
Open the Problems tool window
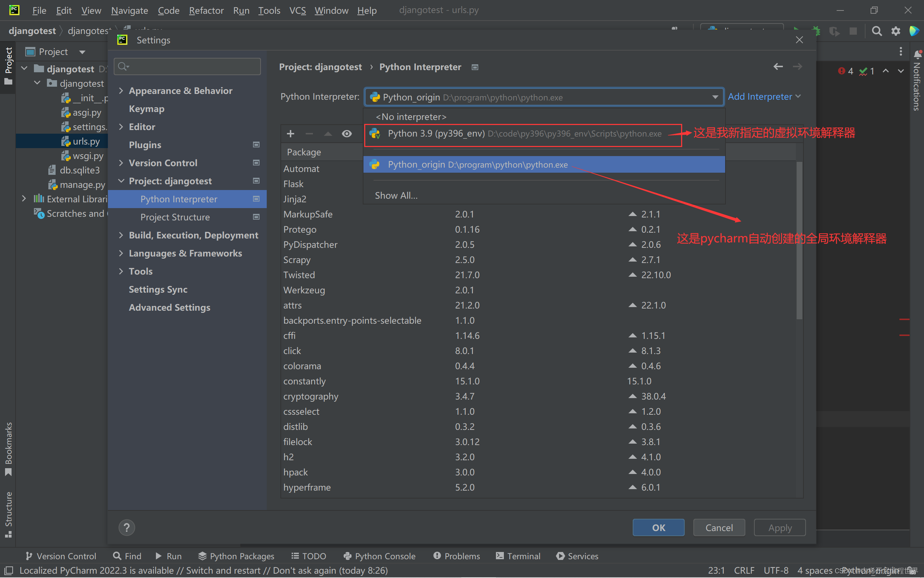457,556
